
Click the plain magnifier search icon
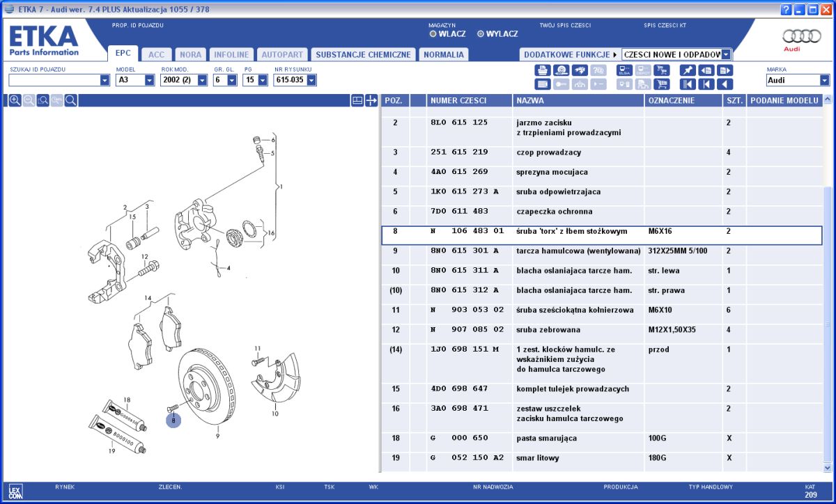pyautogui.click(x=70, y=100)
